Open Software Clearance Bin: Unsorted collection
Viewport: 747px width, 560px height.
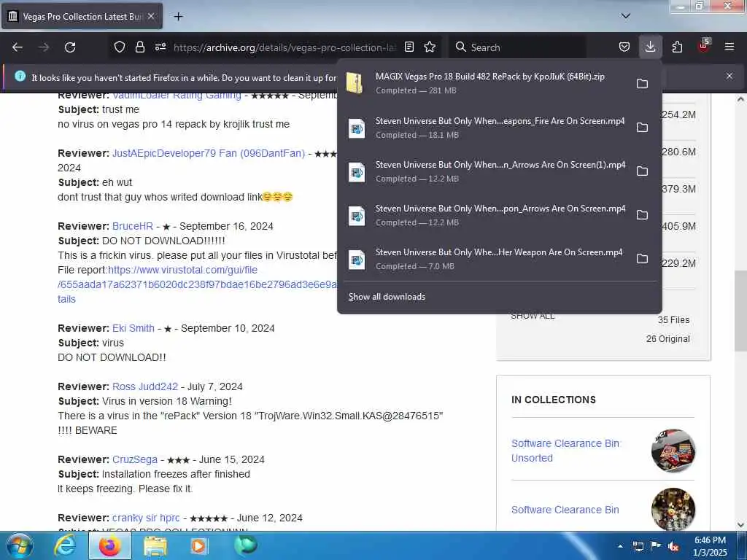click(566, 451)
